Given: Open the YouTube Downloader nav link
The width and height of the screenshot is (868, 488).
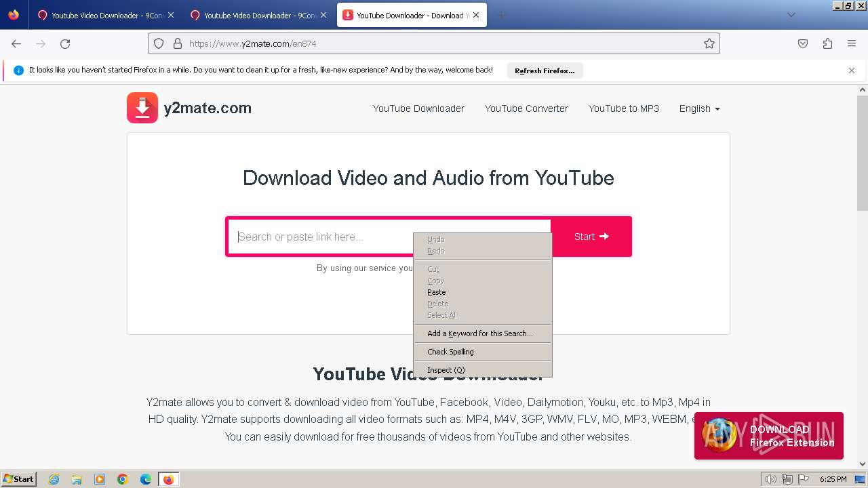Looking at the screenshot, I should tap(418, 108).
